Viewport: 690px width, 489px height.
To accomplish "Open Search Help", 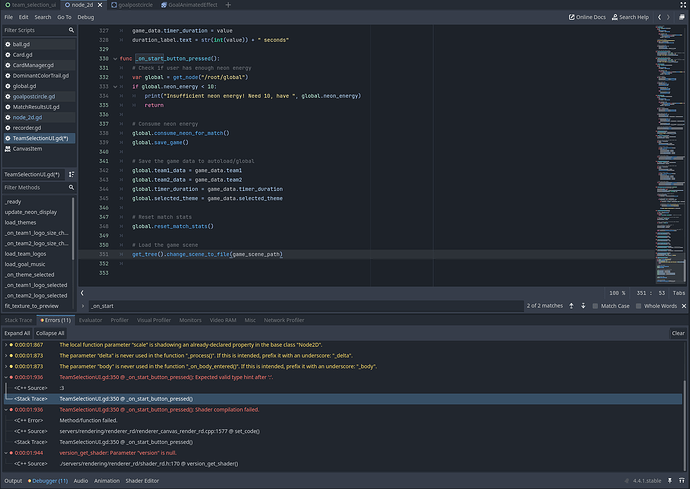I will click(x=630, y=17).
